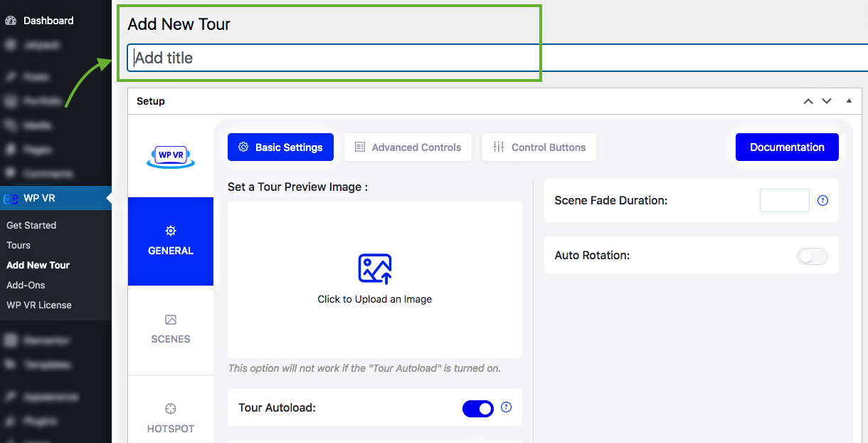Click the WP VR logo in the Setup panel
This screenshot has width=868, height=443.
171,157
